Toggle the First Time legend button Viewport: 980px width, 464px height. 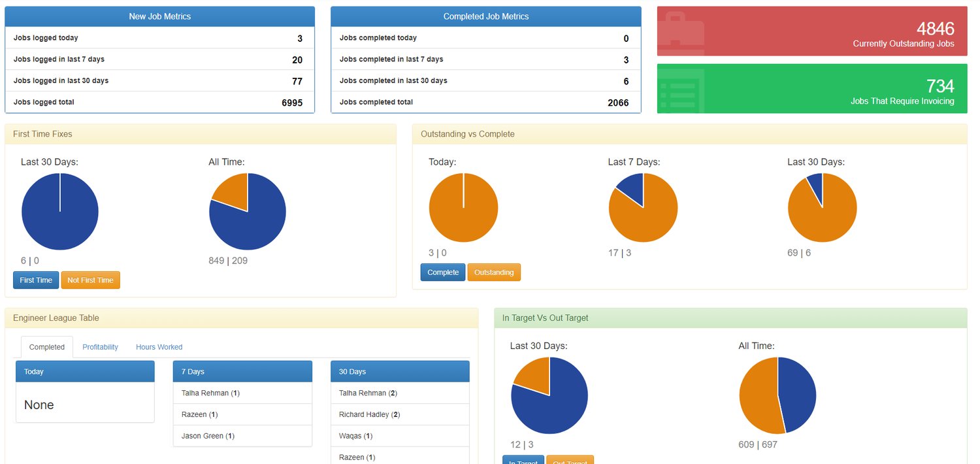point(35,280)
